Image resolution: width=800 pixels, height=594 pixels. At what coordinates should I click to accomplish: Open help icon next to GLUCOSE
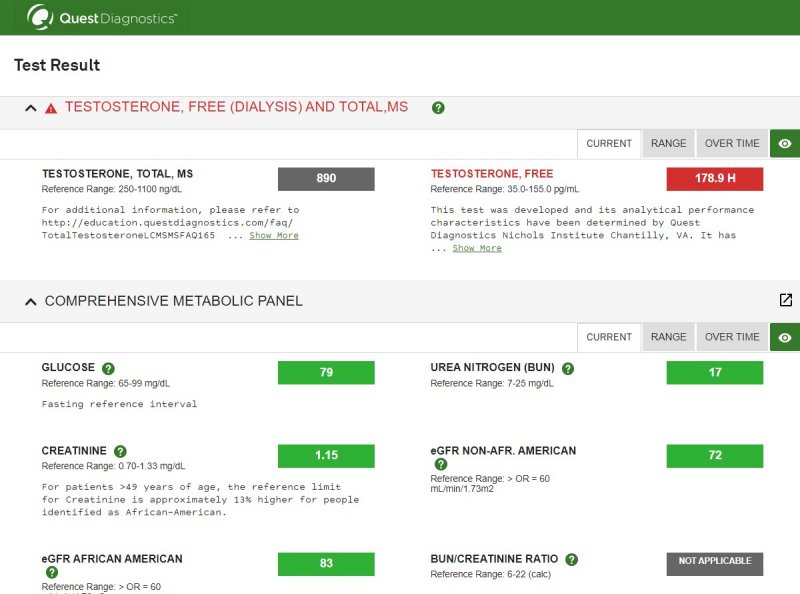[108, 368]
